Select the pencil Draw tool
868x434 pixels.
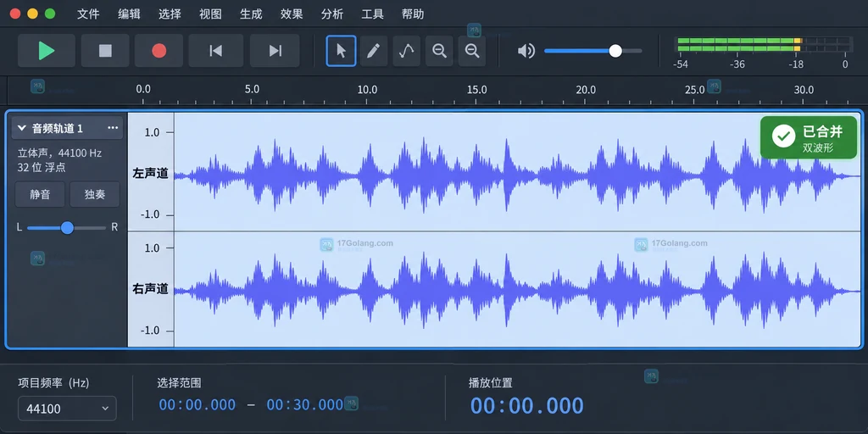(x=374, y=51)
